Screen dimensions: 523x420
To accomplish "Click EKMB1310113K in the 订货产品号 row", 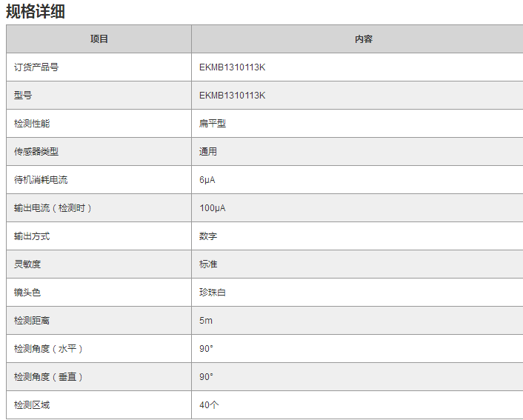I will coord(233,67).
